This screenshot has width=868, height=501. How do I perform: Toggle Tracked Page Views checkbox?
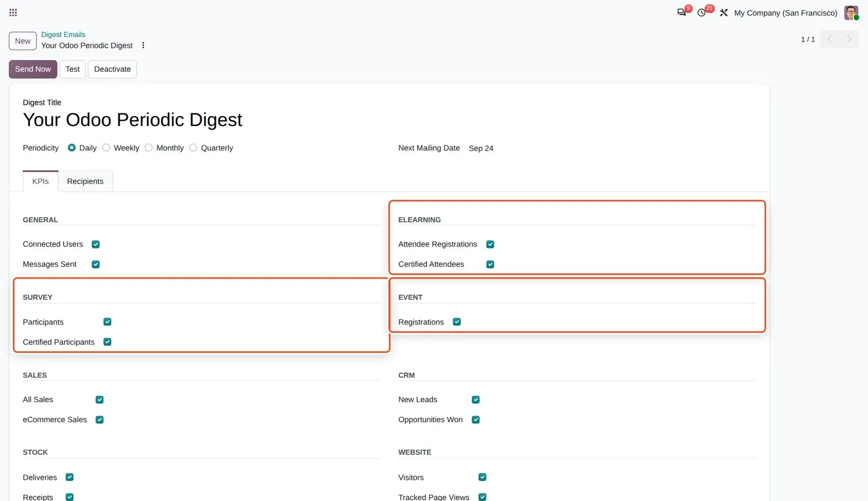coord(482,497)
